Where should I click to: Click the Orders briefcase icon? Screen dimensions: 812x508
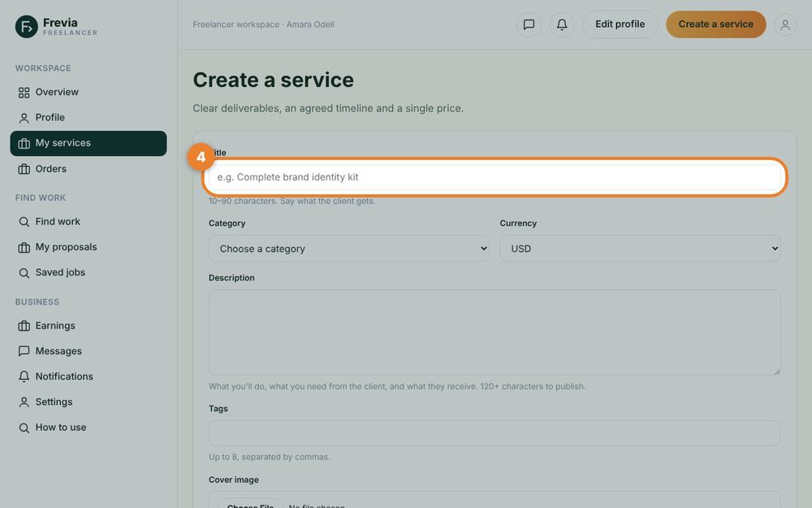tap(24, 169)
